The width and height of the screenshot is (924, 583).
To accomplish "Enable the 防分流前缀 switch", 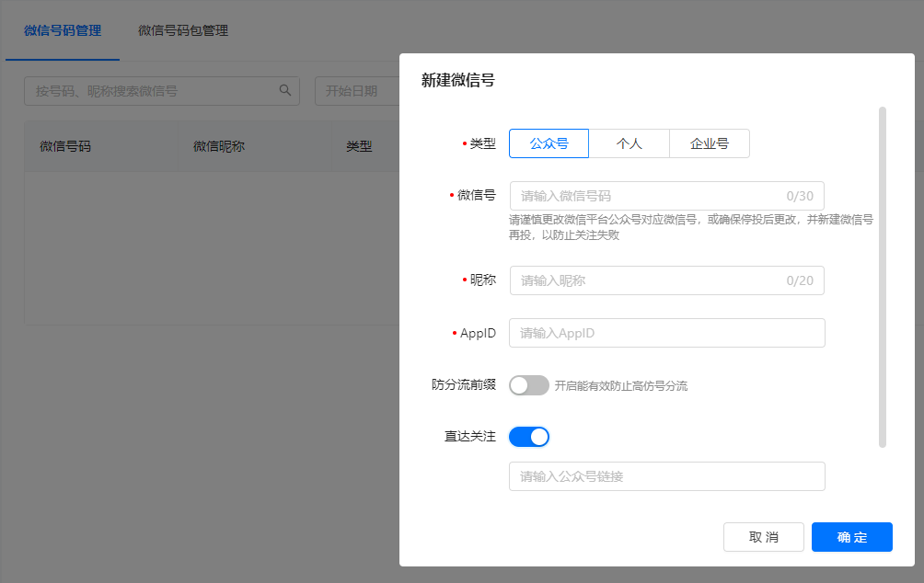I will click(x=529, y=384).
